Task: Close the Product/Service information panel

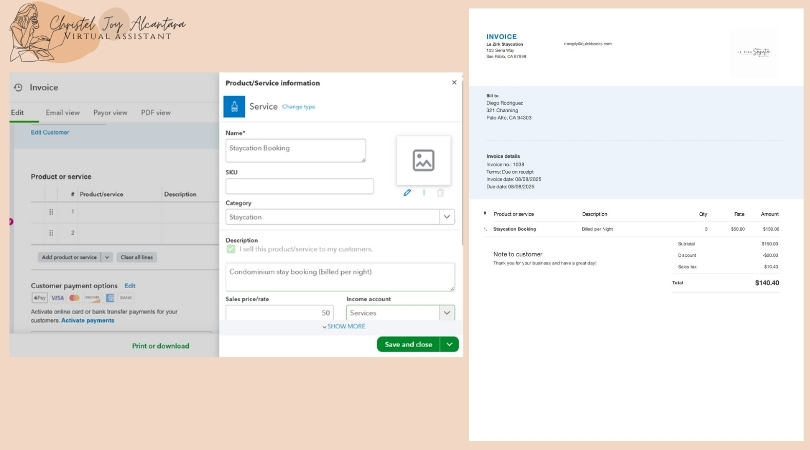Action: point(454,82)
